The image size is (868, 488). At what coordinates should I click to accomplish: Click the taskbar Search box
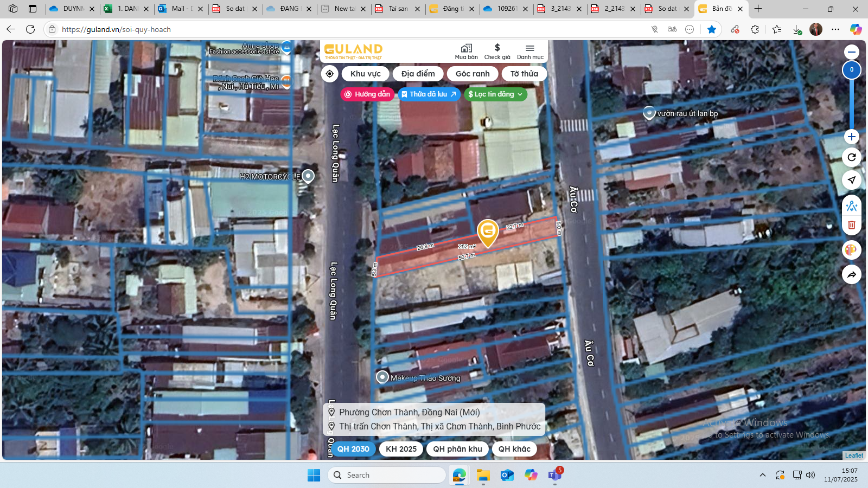click(x=387, y=475)
